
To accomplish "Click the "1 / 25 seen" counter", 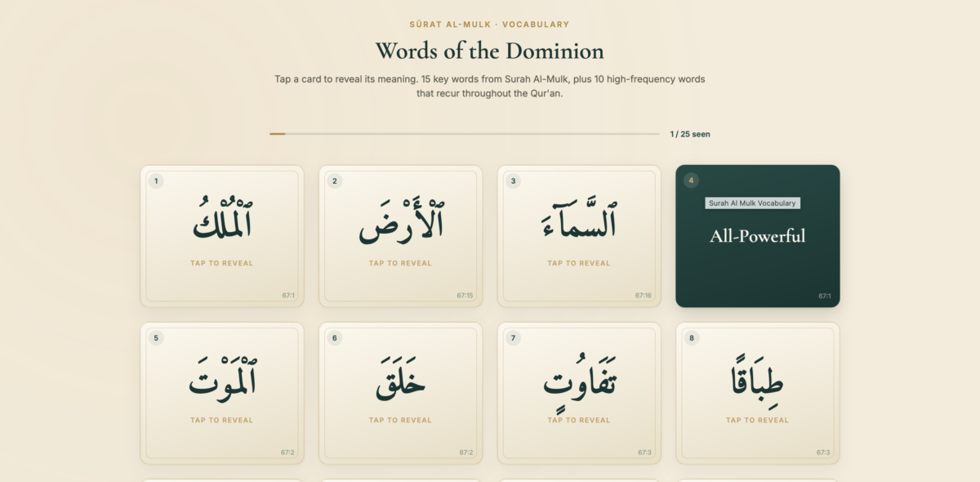I will click(690, 134).
